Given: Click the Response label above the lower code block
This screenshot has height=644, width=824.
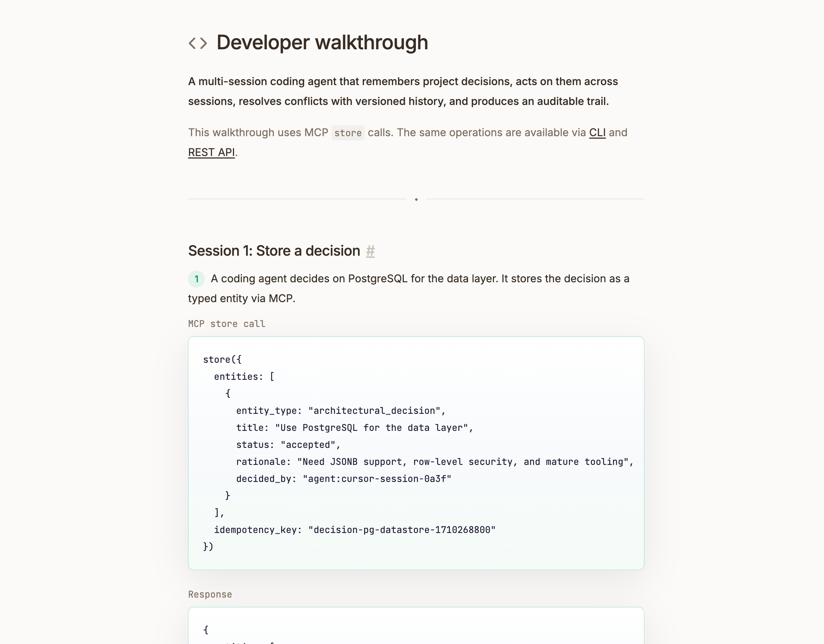Looking at the screenshot, I should (210, 594).
